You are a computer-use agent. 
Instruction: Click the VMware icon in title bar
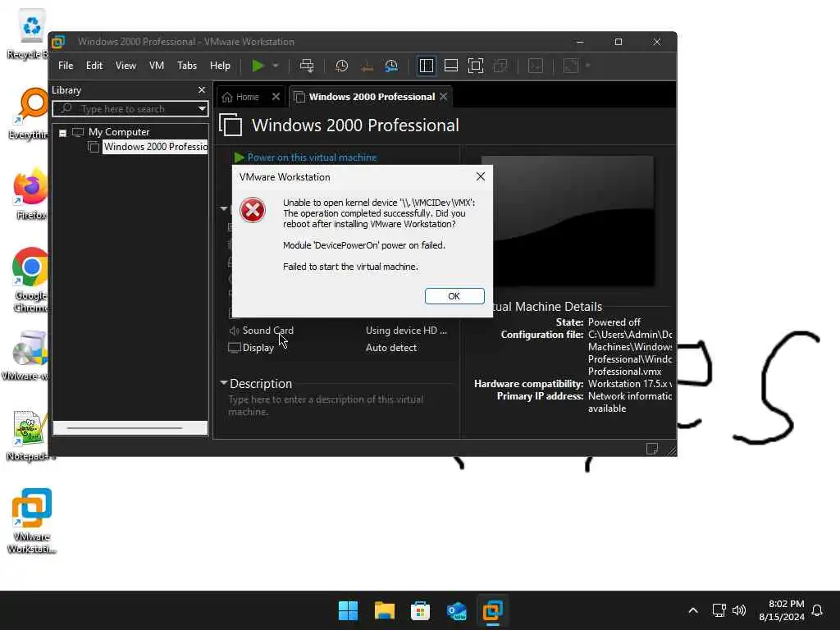point(58,42)
